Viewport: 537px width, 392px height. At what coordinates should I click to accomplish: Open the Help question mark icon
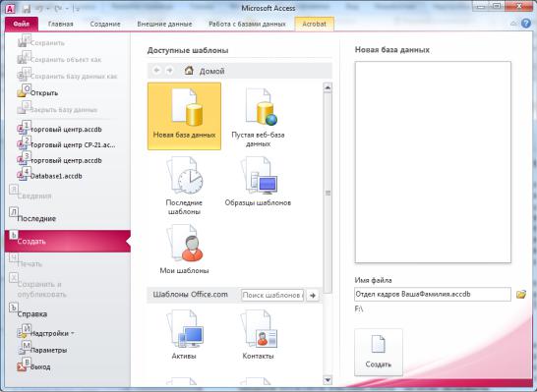pyautogui.click(x=526, y=24)
